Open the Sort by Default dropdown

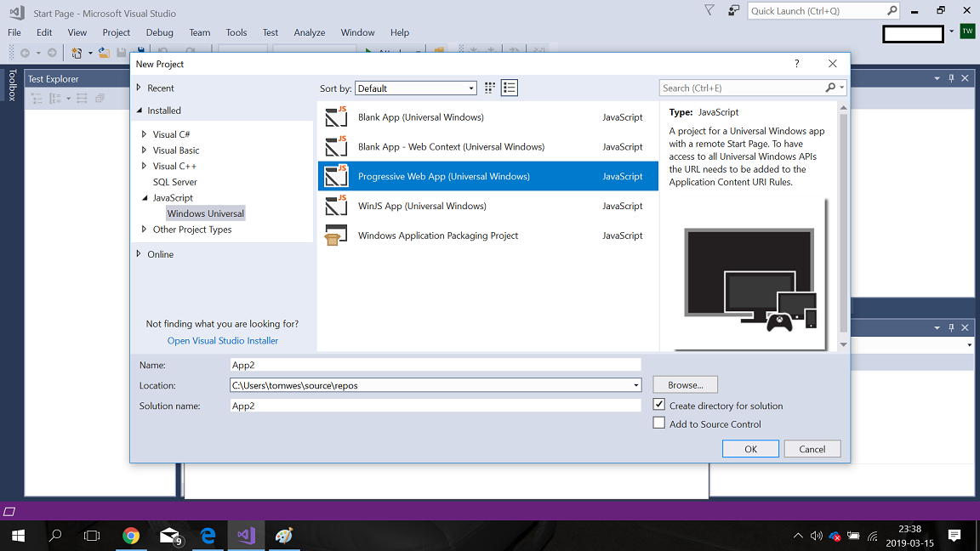(416, 88)
